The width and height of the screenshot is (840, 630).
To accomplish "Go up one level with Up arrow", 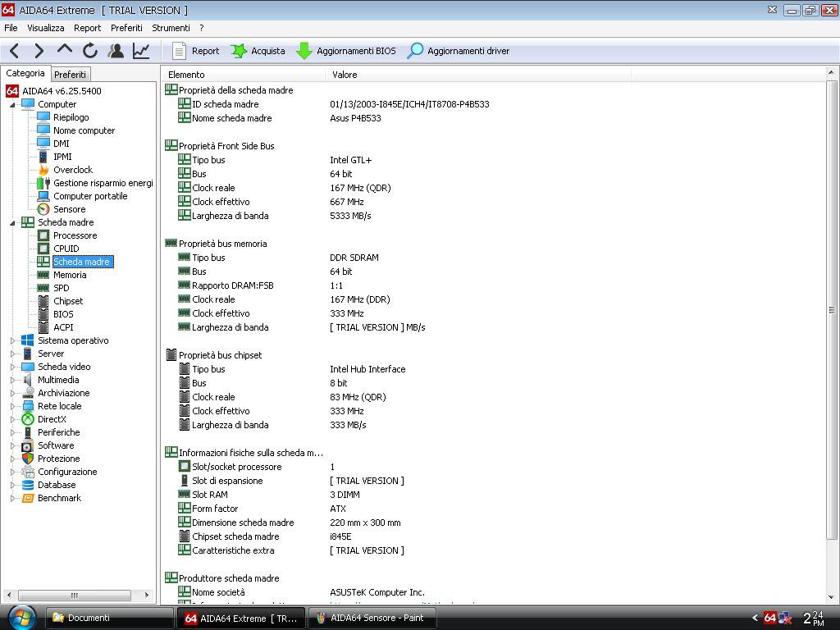I will (x=64, y=50).
